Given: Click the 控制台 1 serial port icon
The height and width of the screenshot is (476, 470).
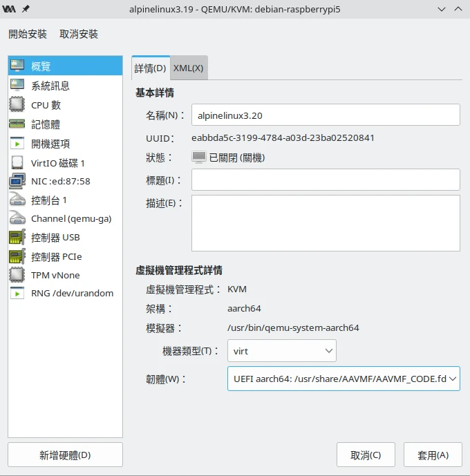Looking at the screenshot, I should (17, 200).
